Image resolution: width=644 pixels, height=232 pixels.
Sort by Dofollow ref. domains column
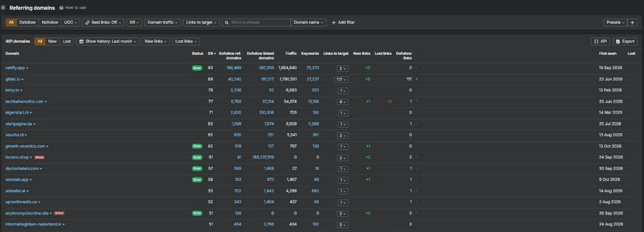(230, 56)
